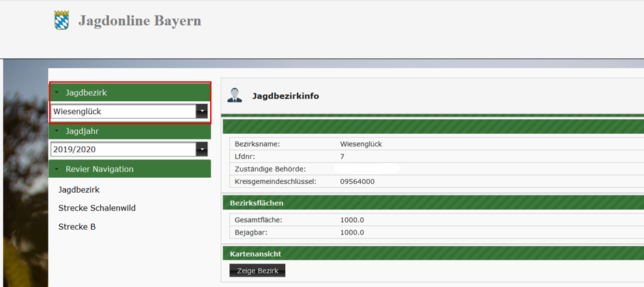Collapse the Jagdjahr panel using its triangle
The image size is (644, 287).
click(x=57, y=131)
